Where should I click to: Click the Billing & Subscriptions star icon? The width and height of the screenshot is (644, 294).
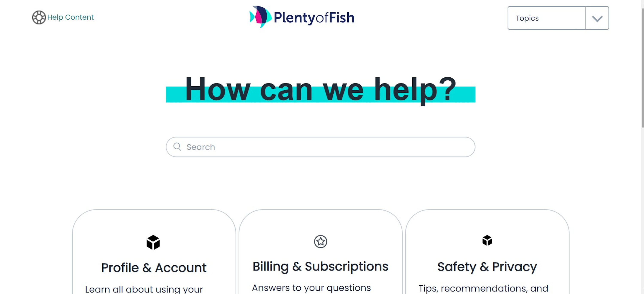pos(320,242)
